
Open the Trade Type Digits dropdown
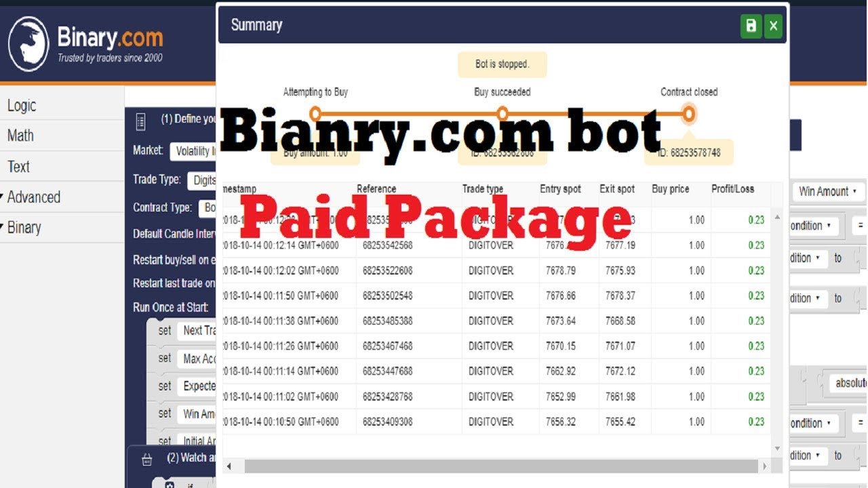coord(202,180)
